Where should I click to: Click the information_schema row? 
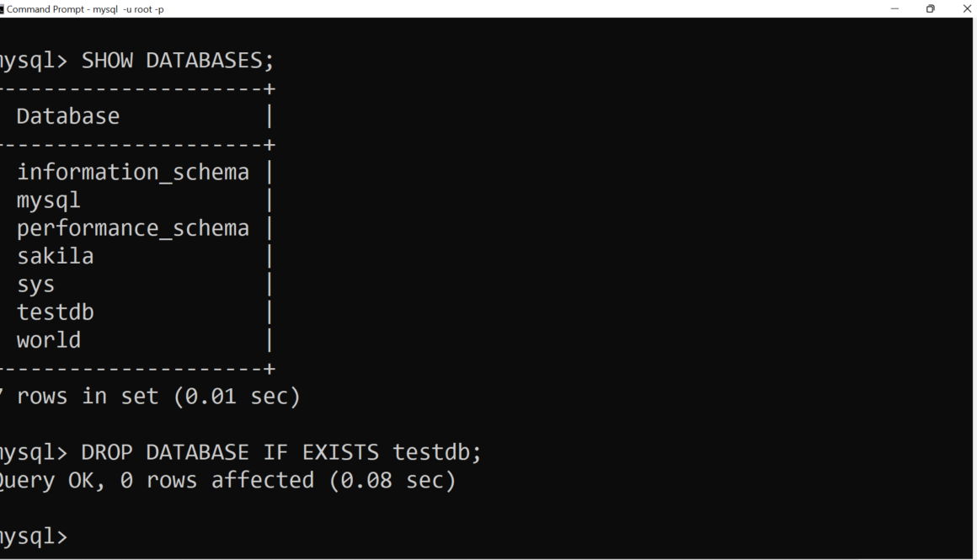coord(133,173)
